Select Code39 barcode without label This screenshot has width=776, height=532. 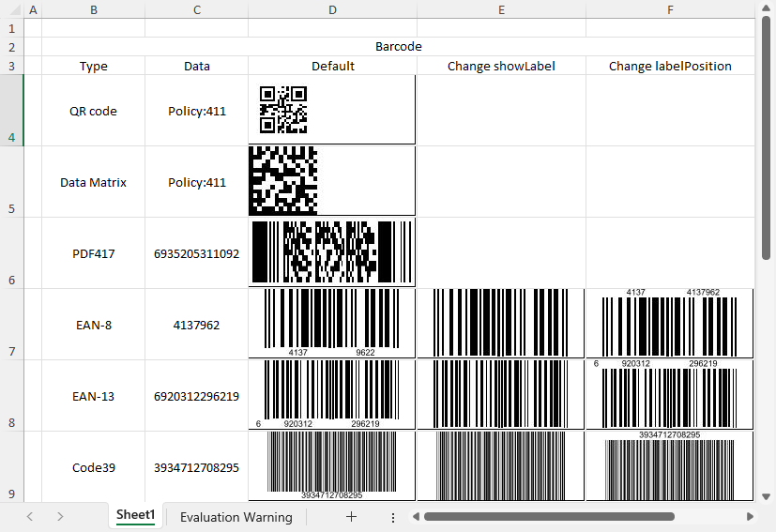point(501,466)
